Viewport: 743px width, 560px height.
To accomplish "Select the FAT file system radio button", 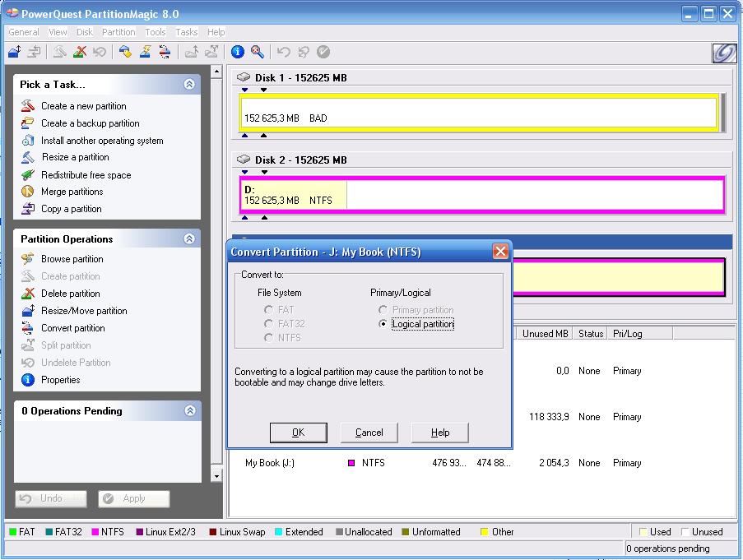I will (x=269, y=309).
